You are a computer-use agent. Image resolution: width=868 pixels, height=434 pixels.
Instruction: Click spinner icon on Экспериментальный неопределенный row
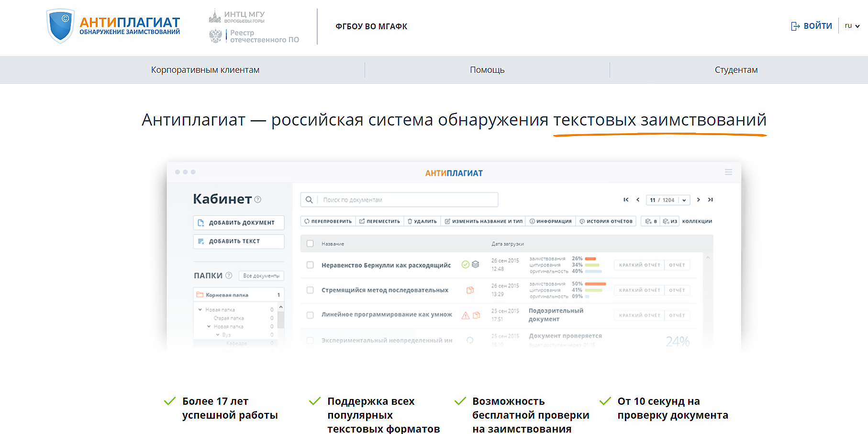click(x=470, y=340)
